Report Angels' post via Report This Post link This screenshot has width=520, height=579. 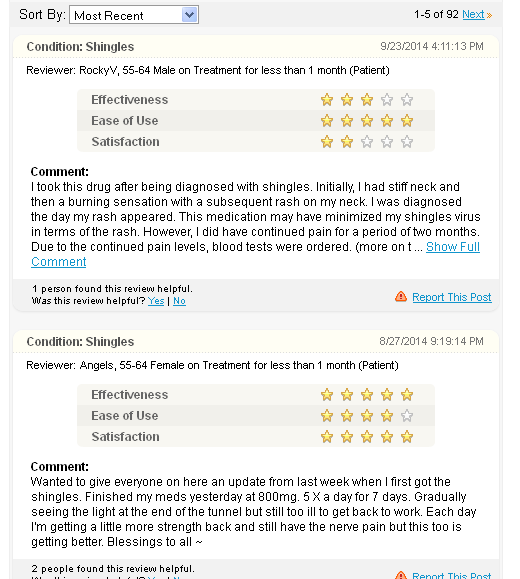click(452, 575)
